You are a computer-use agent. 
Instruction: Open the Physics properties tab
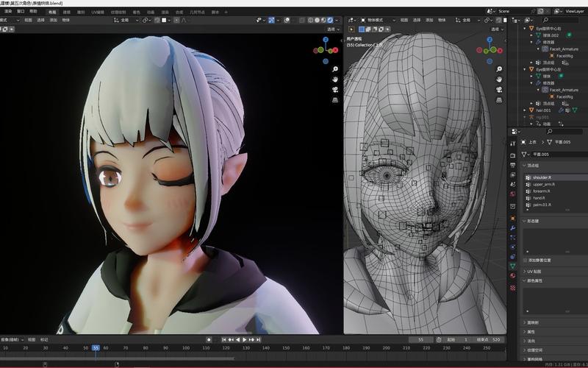pos(512,247)
